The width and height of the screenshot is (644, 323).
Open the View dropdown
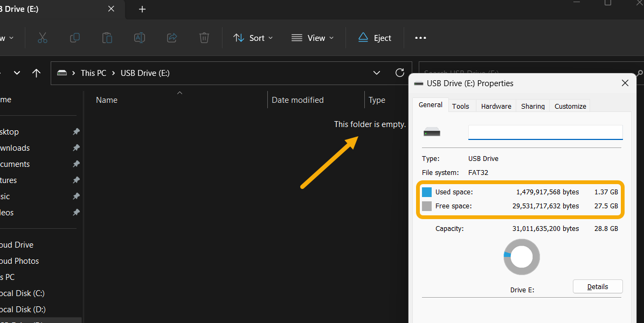(312, 38)
